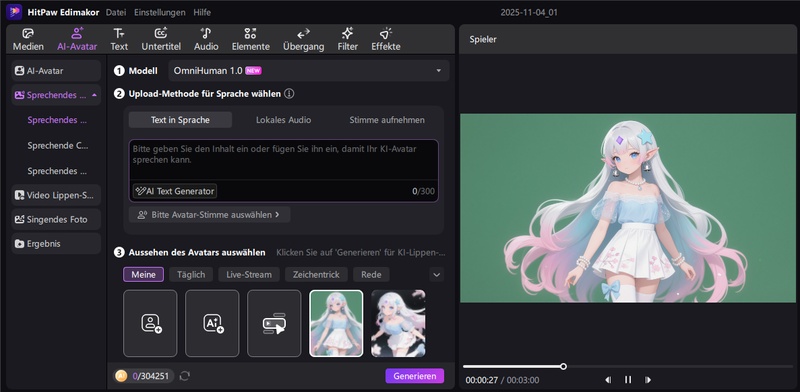Open the Elemente panel

[x=251, y=39]
